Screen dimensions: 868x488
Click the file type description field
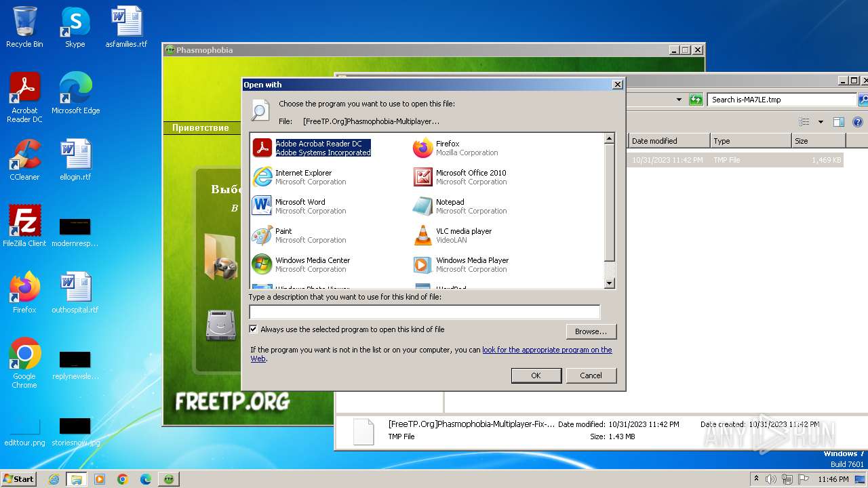pos(425,312)
